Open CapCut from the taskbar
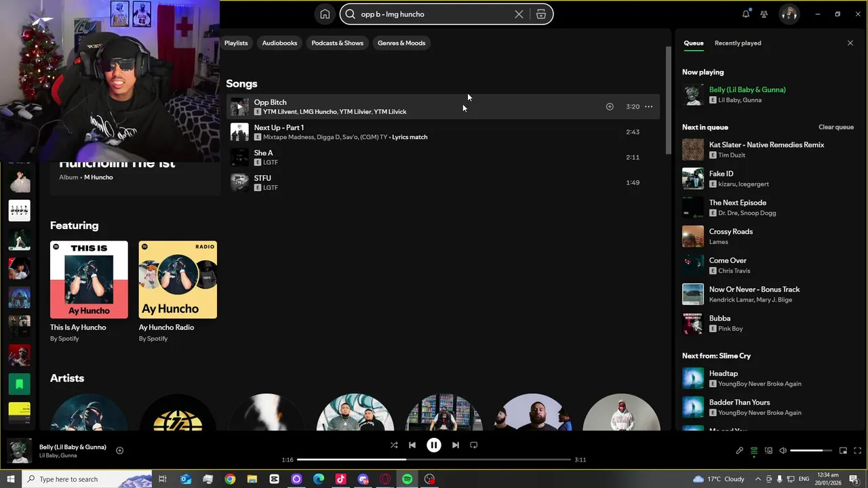This screenshot has width=868, height=488. tap(274, 479)
